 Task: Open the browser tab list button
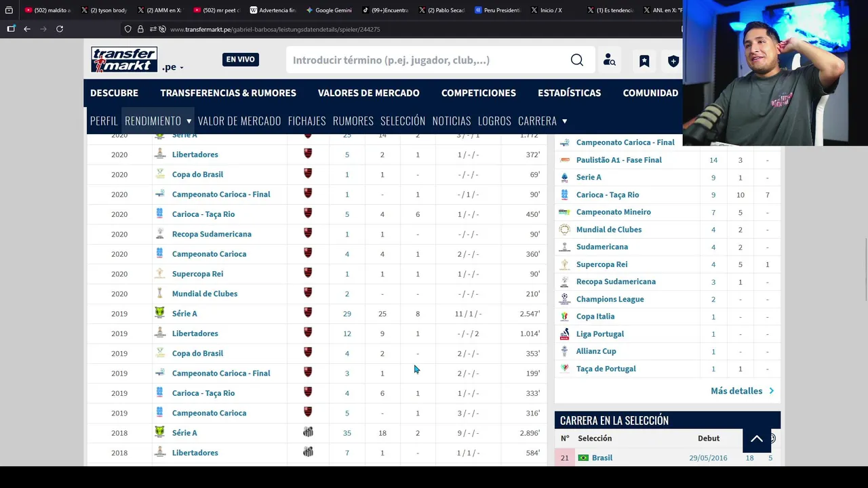(x=9, y=10)
